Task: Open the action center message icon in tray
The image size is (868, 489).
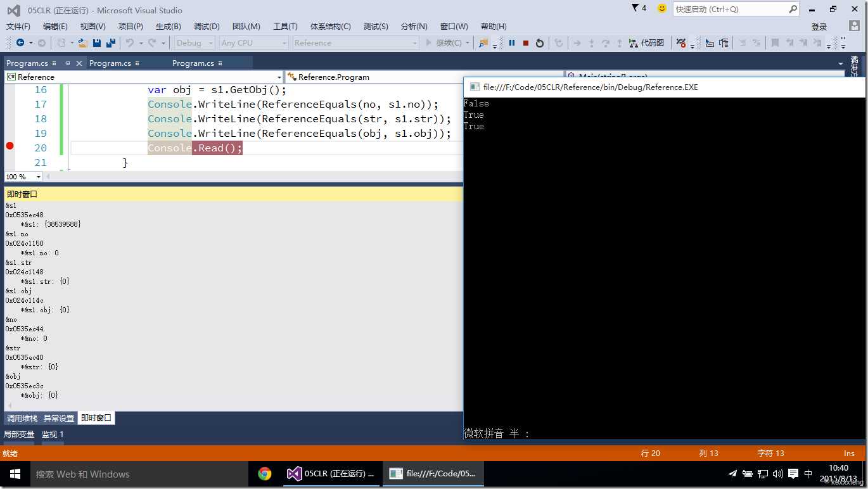Action: (793, 474)
